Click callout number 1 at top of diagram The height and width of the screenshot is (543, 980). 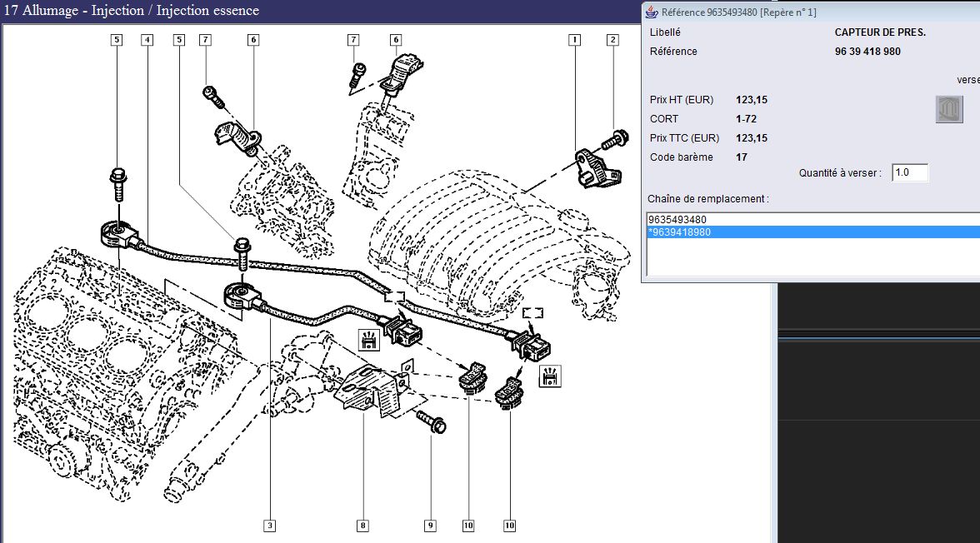tap(574, 39)
